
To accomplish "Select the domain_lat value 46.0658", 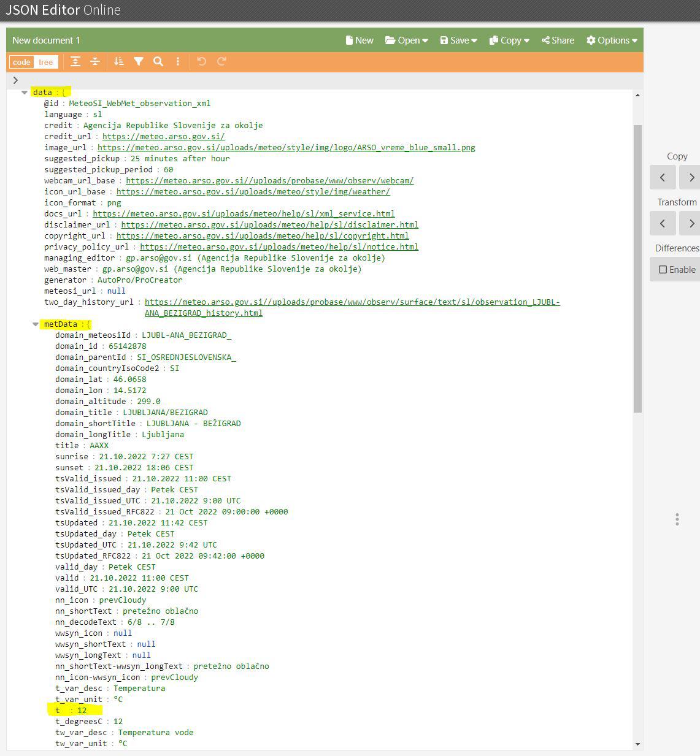I will 129,380.
